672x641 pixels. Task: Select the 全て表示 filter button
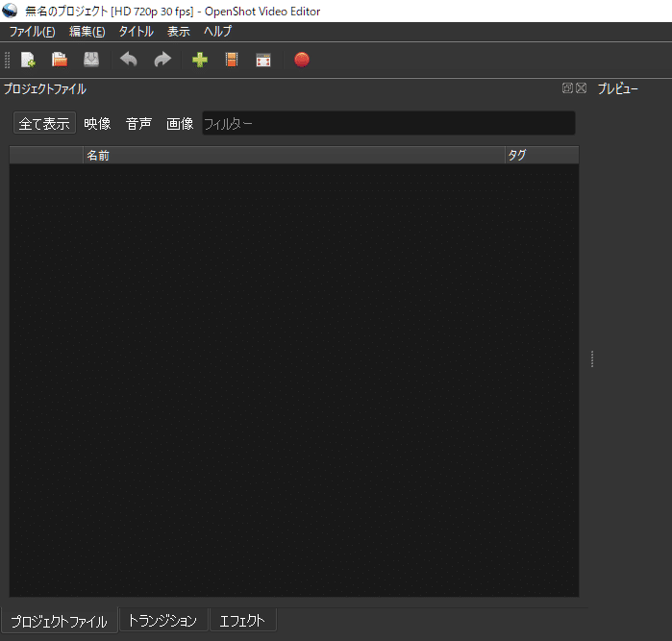pos(44,123)
